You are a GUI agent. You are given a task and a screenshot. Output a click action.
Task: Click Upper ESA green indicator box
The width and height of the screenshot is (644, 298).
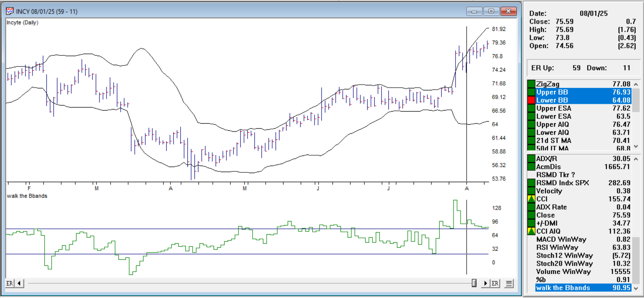531,108
